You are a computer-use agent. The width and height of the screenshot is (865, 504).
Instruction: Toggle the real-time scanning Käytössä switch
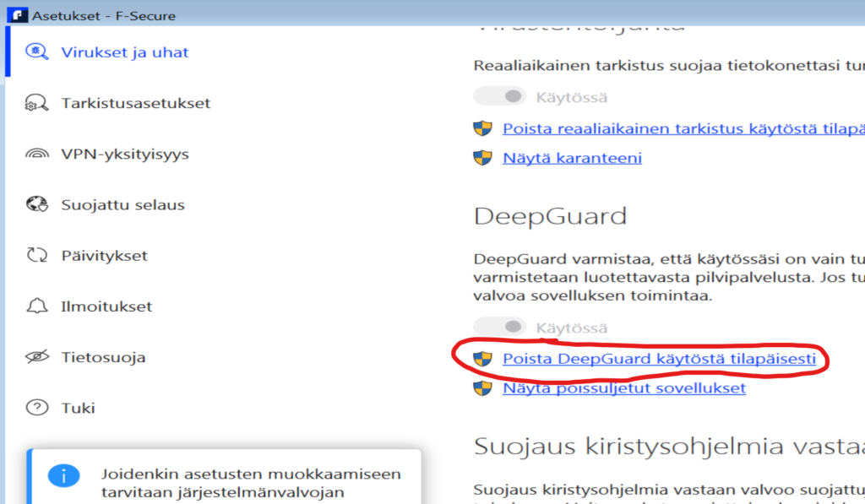pyautogui.click(x=500, y=97)
